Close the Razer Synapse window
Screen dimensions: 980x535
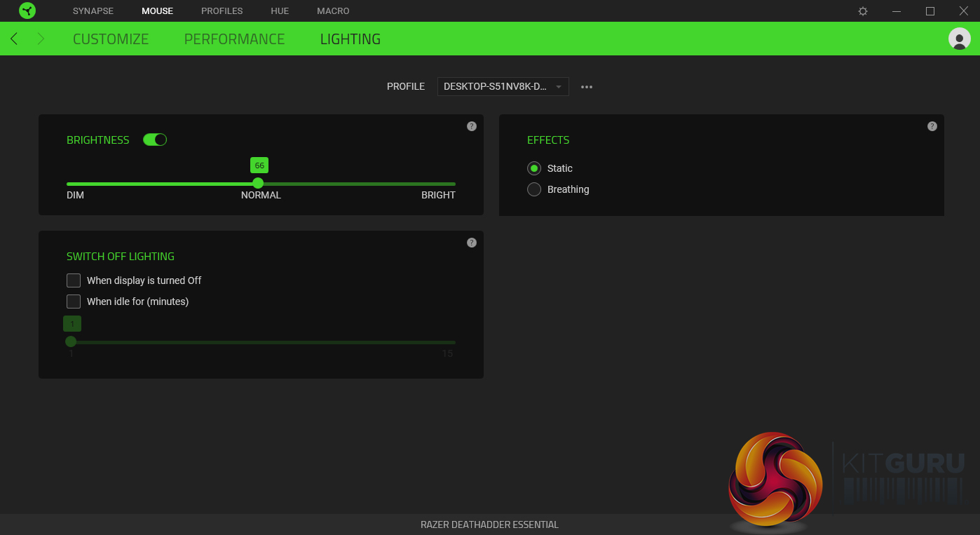pos(964,11)
